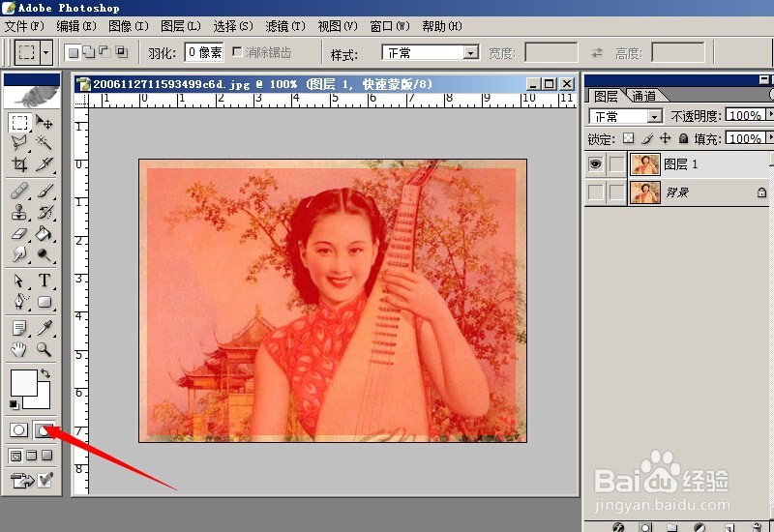
Task: Select the Shape tool
Action: (x=45, y=302)
